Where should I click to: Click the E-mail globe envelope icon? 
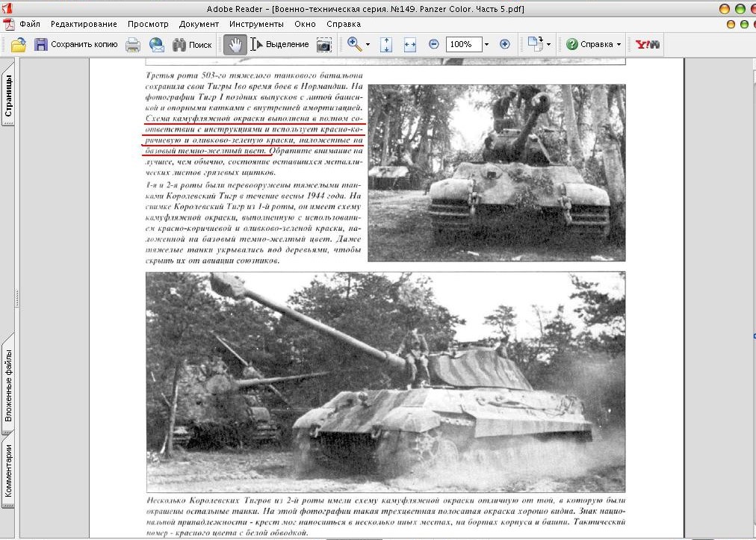(x=157, y=45)
